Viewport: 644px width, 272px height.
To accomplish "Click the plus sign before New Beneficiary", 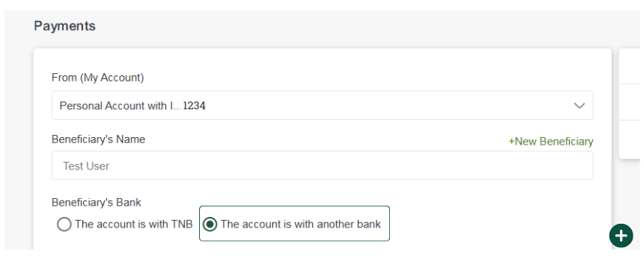I will click(x=511, y=142).
